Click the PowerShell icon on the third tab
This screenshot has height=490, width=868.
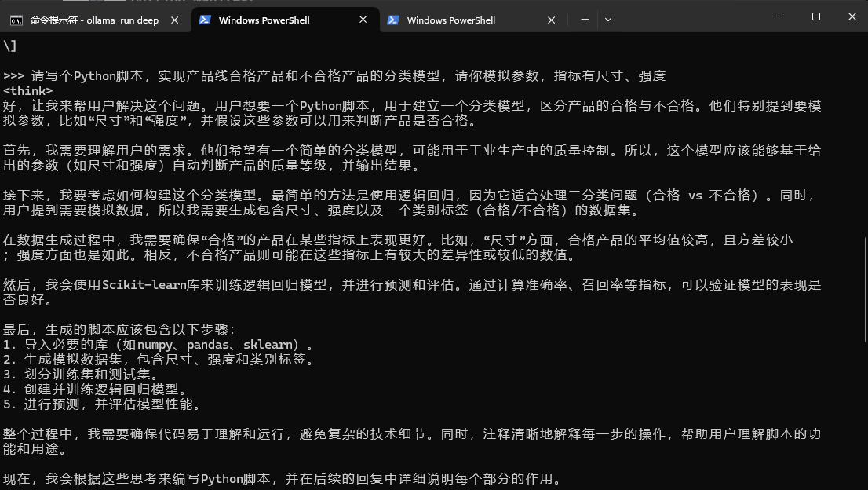point(393,20)
